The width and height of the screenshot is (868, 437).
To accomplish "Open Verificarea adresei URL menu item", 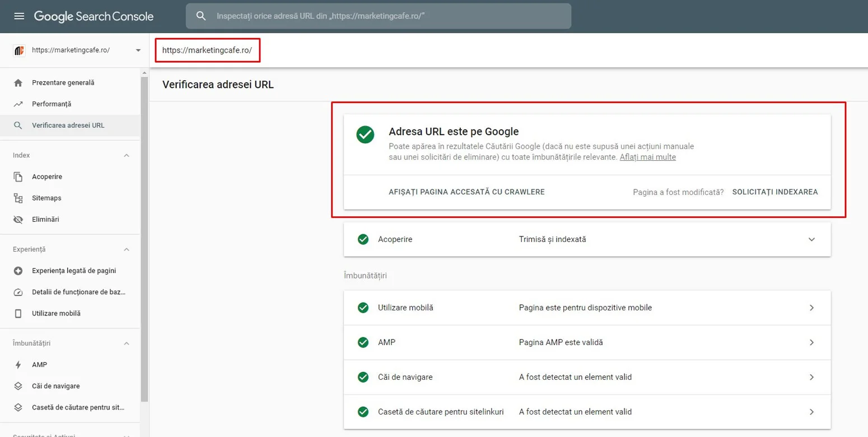I will 68,125.
